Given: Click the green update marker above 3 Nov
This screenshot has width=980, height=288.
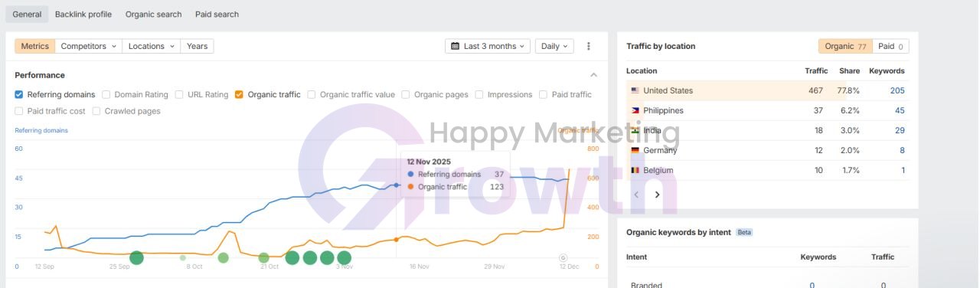Looking at the screenshot, I should point(344,257).
